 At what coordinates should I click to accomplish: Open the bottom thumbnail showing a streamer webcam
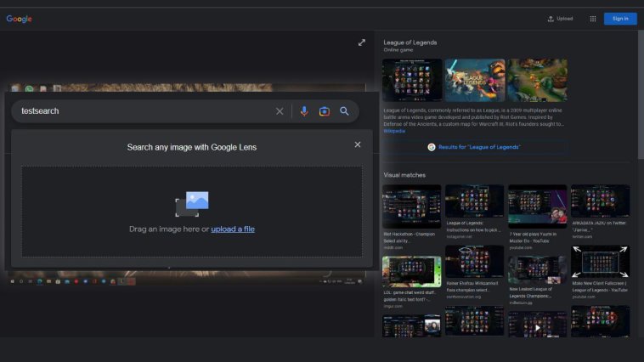[x=411, y=325]
